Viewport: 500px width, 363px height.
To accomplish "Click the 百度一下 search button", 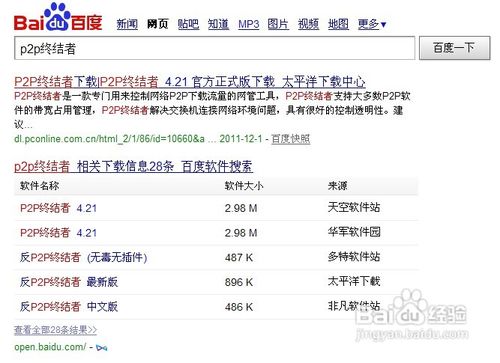I will pos(455,48).
